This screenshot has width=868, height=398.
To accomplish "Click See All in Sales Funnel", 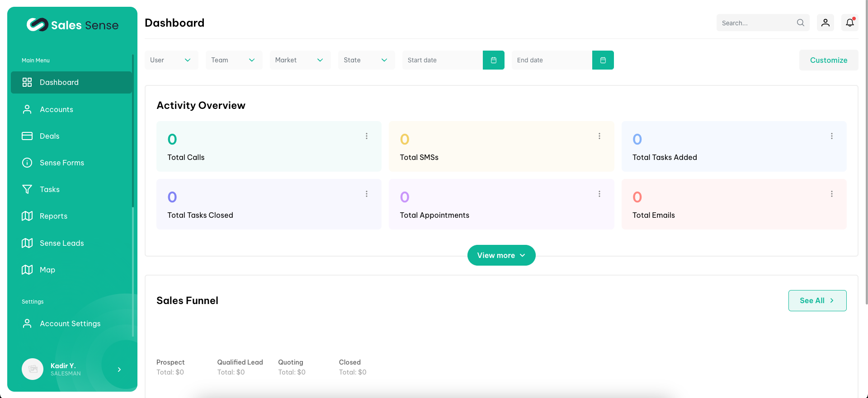I will point(817,300).
